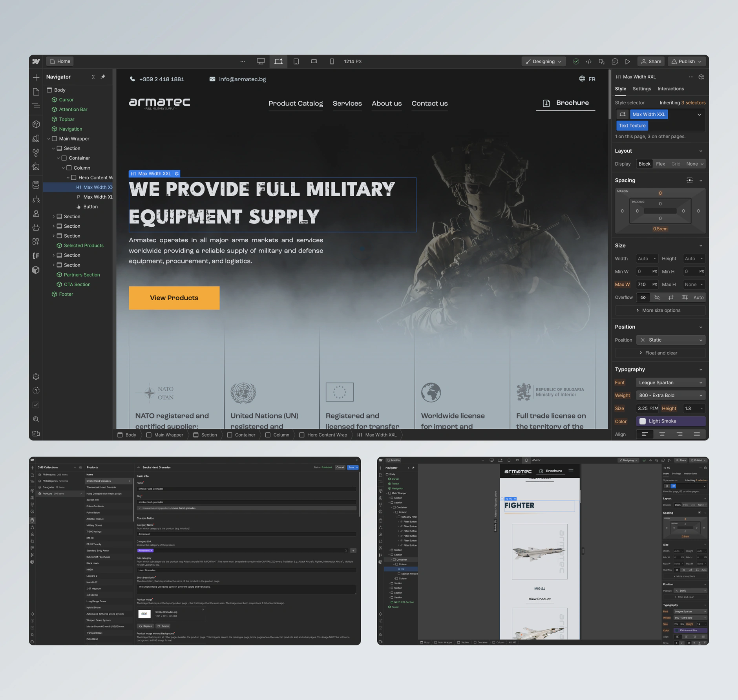Set overflow to visible eye icon
This screenshot has height=700, width=738.
point(643,297)
